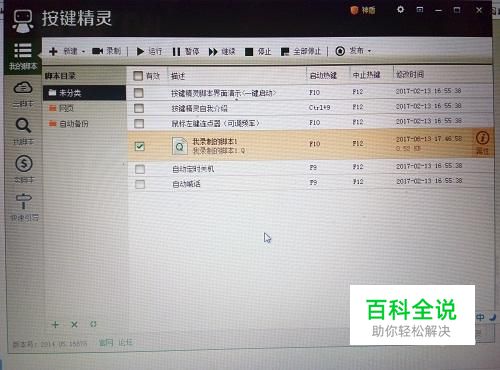Expand the 新建 dropdown arrow
The height and width of the screenshot is (370, 500).
pos(83,52)
